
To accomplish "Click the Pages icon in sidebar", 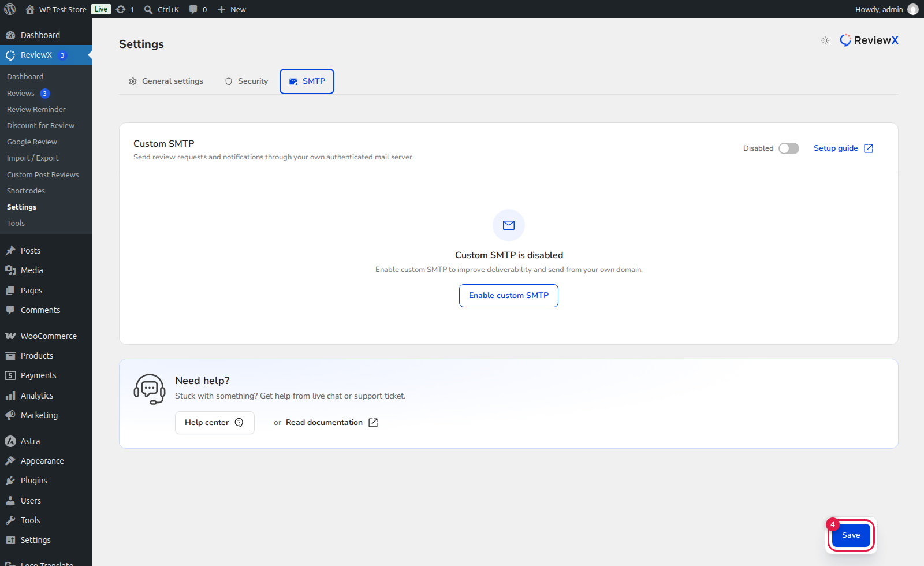I will [10, 291].
